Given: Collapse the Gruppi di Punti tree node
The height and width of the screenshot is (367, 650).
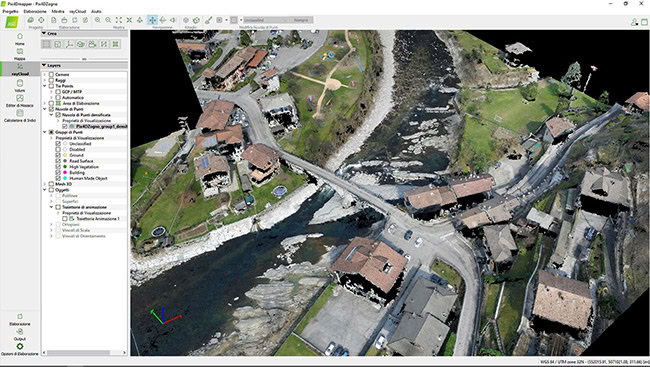Looking at the screenshot, I should tap(45, 132).
